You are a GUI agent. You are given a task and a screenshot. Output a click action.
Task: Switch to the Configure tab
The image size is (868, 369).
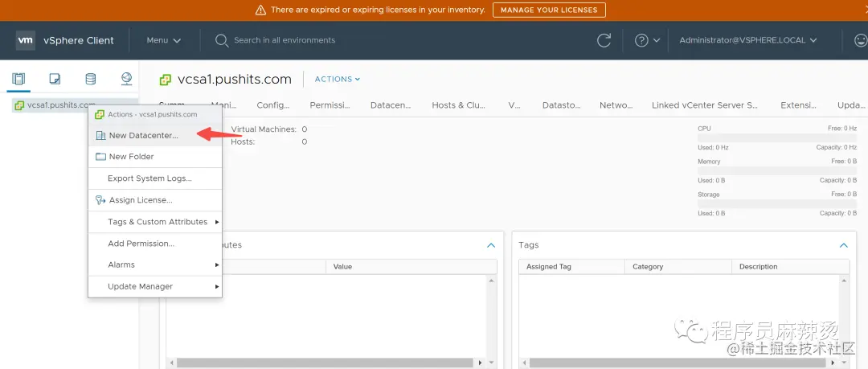[273, 105]
